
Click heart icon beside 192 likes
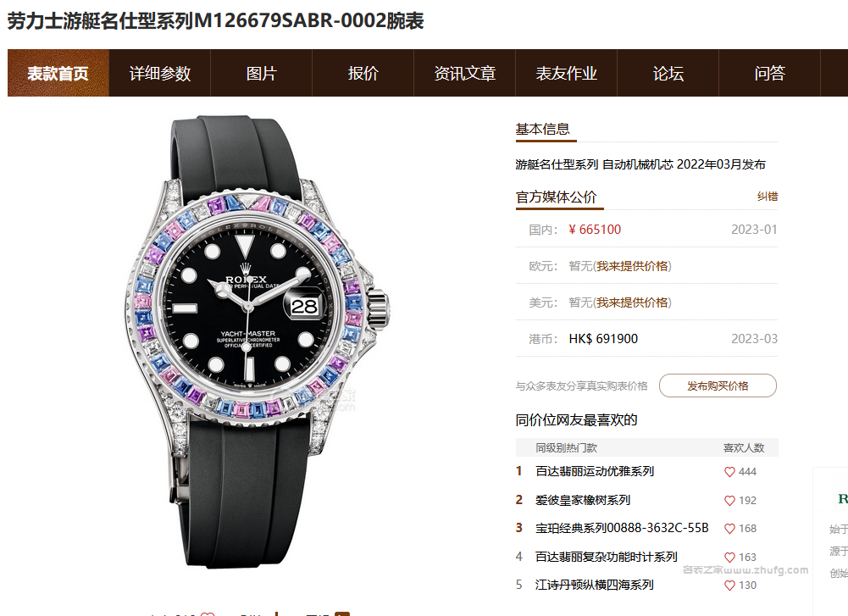(729, 500)
